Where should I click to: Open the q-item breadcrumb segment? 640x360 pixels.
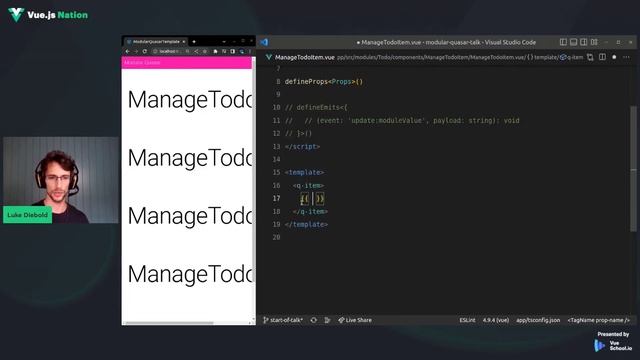tap(572, 57)
